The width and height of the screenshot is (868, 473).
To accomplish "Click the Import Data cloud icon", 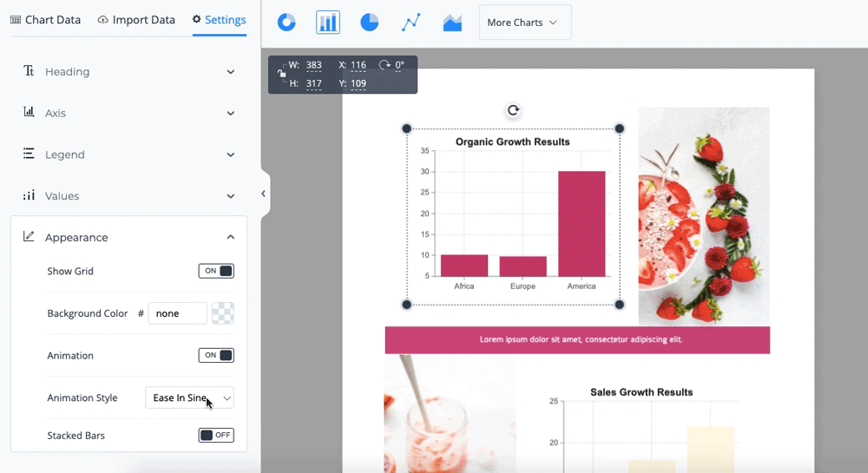I will [x=103, y=20].
